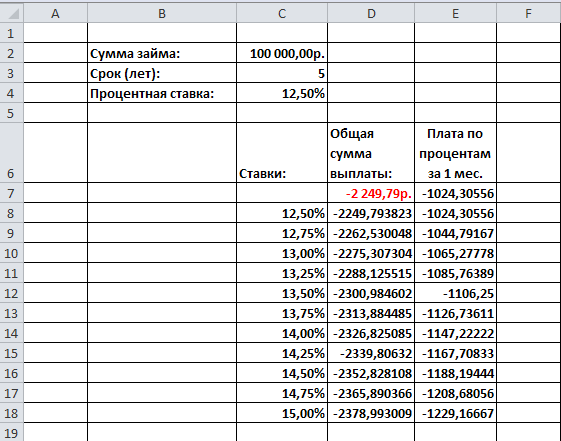Select column D header
This screenshot has height=441, width=561.
pos(371,14)
